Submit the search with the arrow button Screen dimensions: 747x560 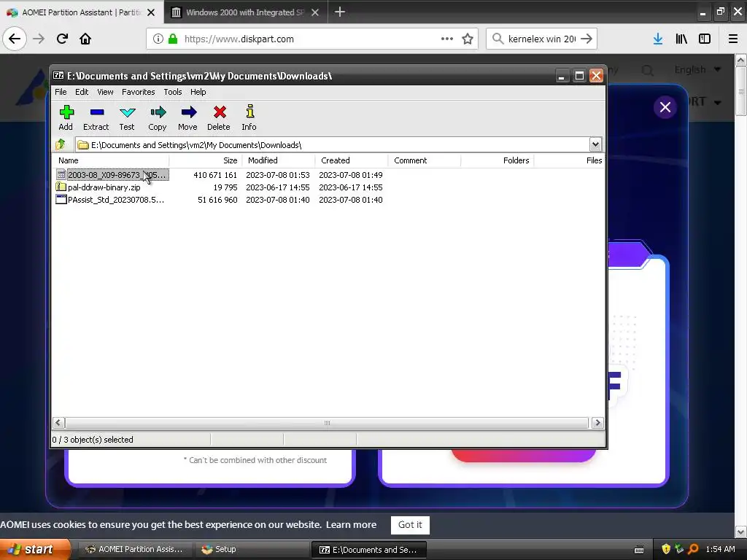pos(587,39)
